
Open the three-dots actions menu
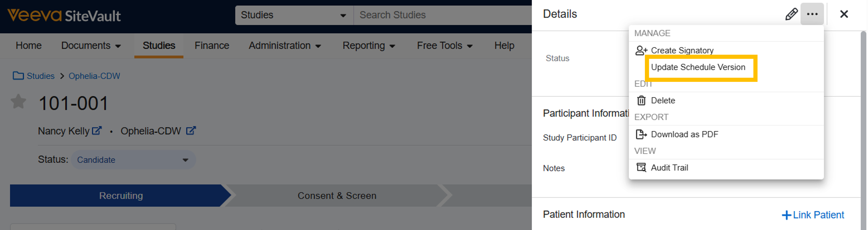(812, 14)
